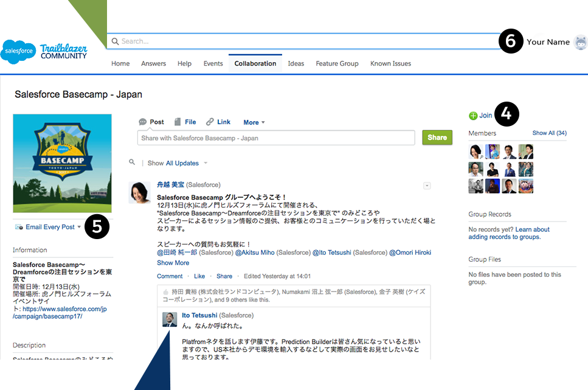Click the Information section heading
This screenshot has width=588, height=390.
[x=30, y=250]
